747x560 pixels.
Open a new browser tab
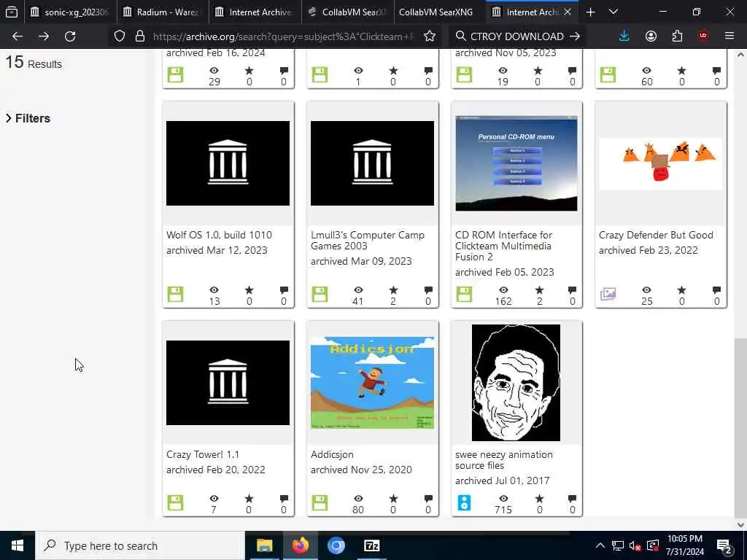point(590,12)
